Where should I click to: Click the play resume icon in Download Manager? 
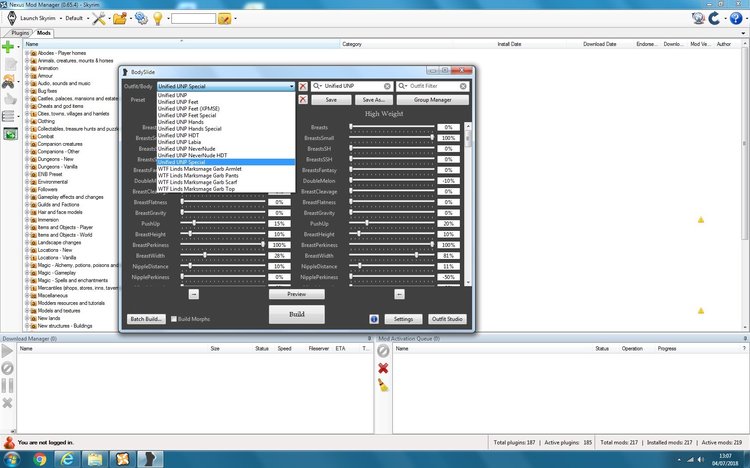click(x=7, y=351)
